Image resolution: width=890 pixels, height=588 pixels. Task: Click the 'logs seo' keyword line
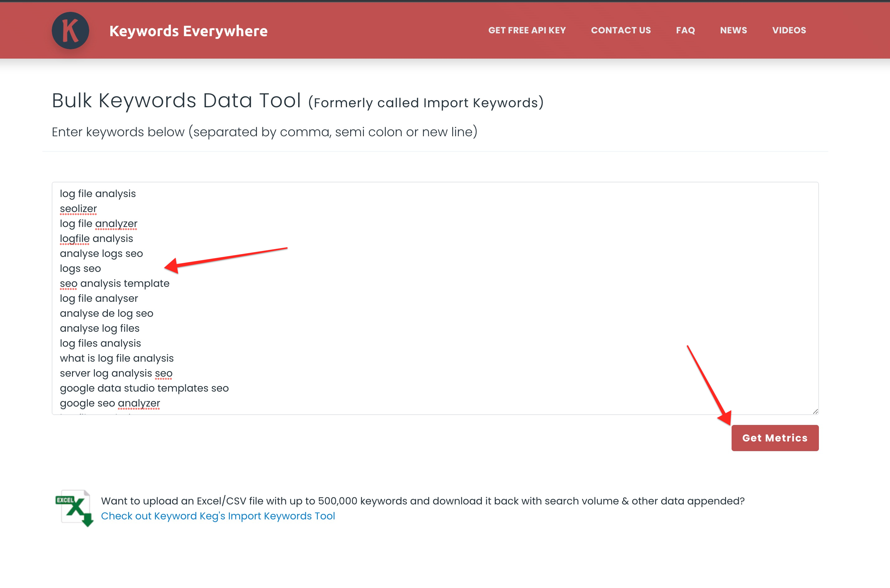[x=80, y=268]
